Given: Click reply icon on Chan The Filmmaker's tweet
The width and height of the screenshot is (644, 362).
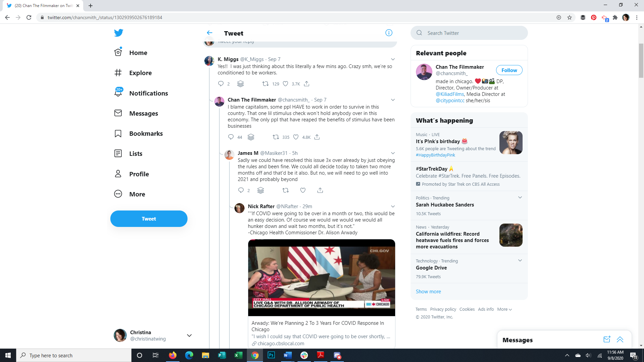Looking at the screenshot, I should click(x=231, y=137).
